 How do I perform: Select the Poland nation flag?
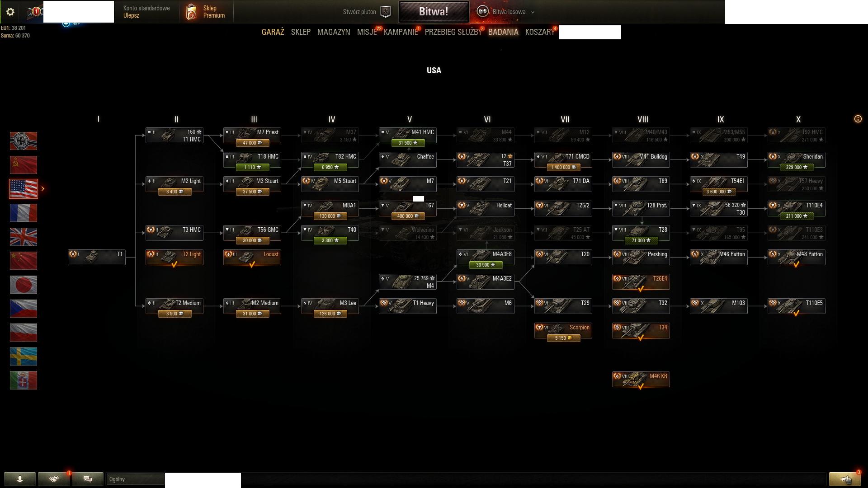pyautogui.click(x=24, y=333)
